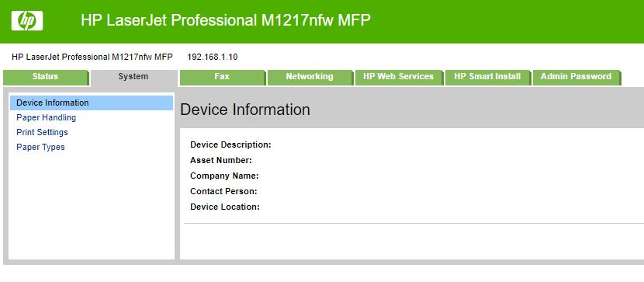Click the Contact Person label
This screenshot has width=644, height=282.
(x=223, y=192)
